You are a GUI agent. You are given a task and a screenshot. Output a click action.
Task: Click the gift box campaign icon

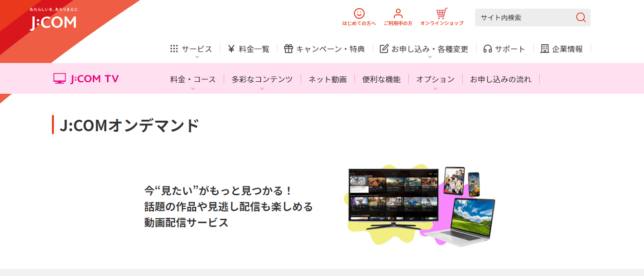(x=289, y=49)
